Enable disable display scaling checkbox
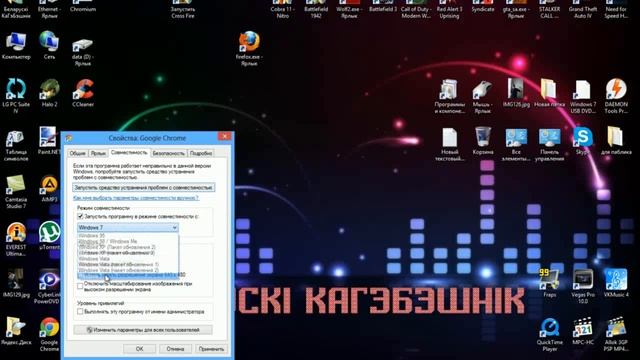 (80, 287)
